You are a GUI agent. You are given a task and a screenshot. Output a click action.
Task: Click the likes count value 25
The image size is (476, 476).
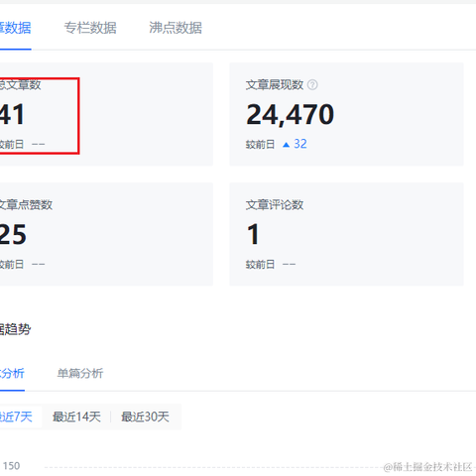pos(13,234)
